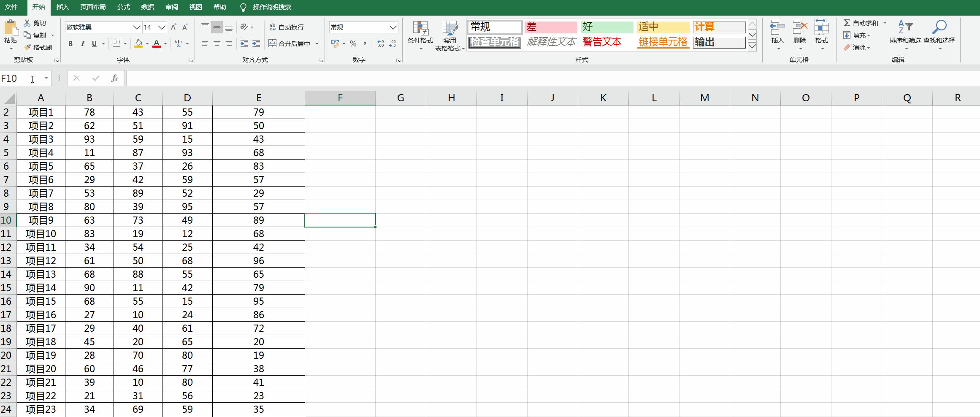Open the font name dropdown
Screen dimensions: 980x417
click(x=136, y=27)
